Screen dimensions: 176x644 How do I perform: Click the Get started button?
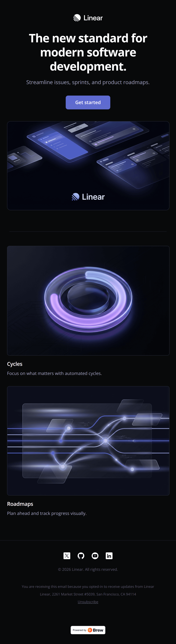(x=88, y=102)
